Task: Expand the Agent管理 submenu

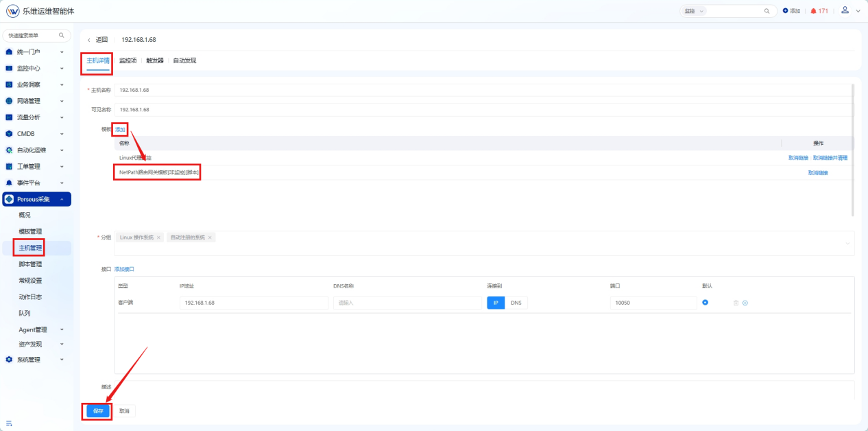Action: pyautogui.click(x=62, y=330)
